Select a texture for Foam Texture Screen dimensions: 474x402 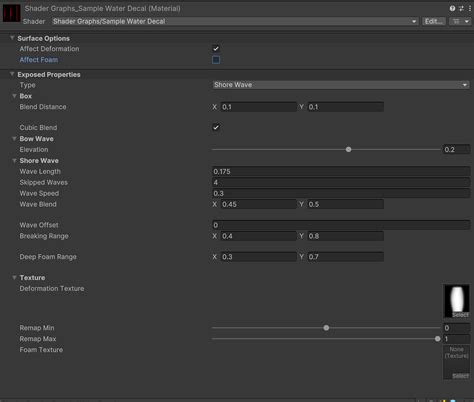(x=460, y=376)
